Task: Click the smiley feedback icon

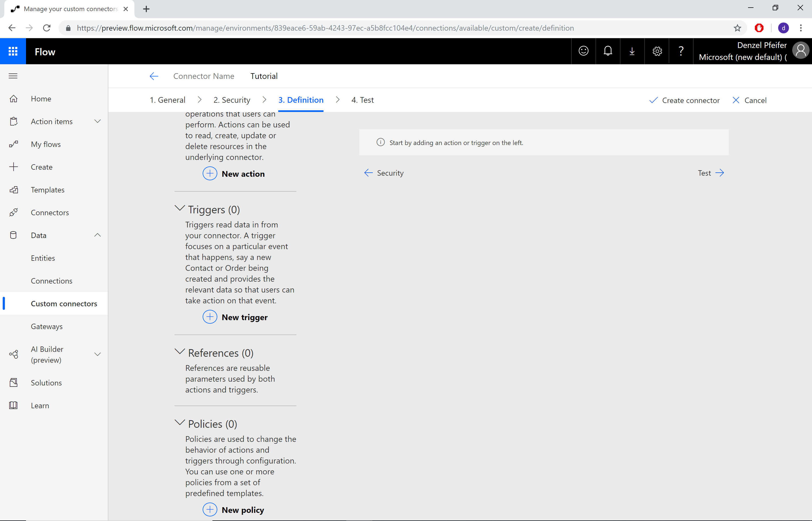Action: pyautogui.click(x=584, y=52)
